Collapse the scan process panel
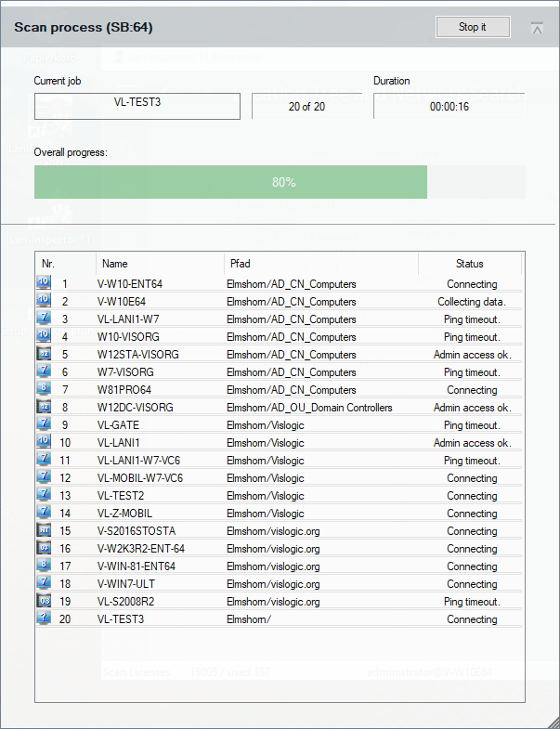Viewport: 560px width, 729px height. [537, 28]
